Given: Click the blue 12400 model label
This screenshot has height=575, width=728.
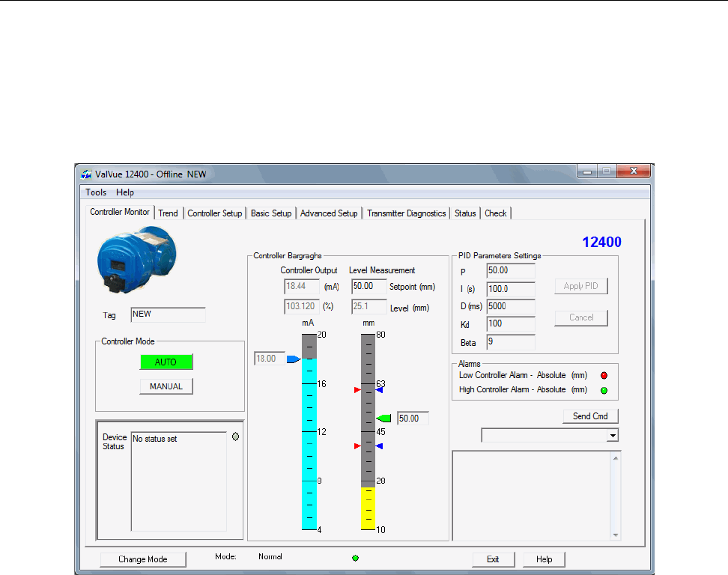Looking at the screenshot, I should [601, 242].
